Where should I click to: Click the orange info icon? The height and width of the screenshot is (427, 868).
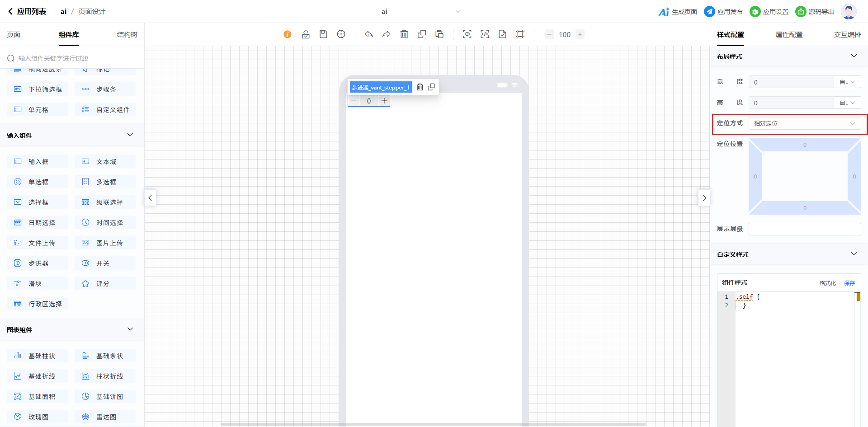[x=288, y=34]
